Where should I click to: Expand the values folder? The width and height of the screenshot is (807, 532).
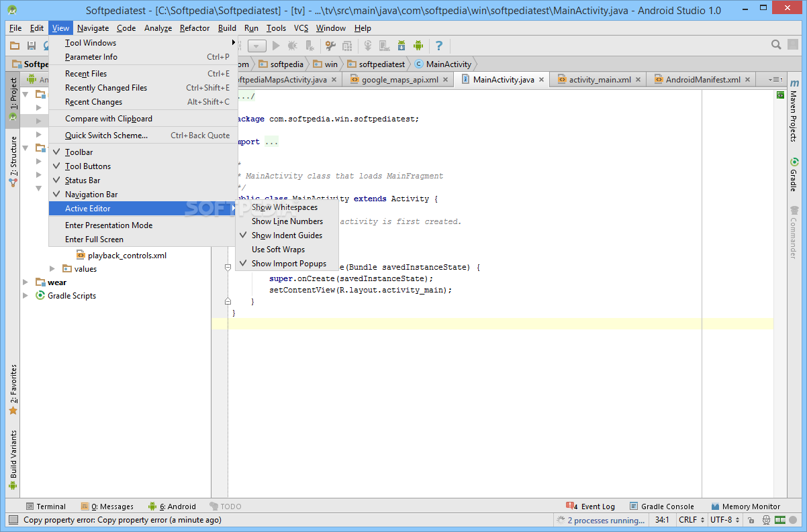52,269
